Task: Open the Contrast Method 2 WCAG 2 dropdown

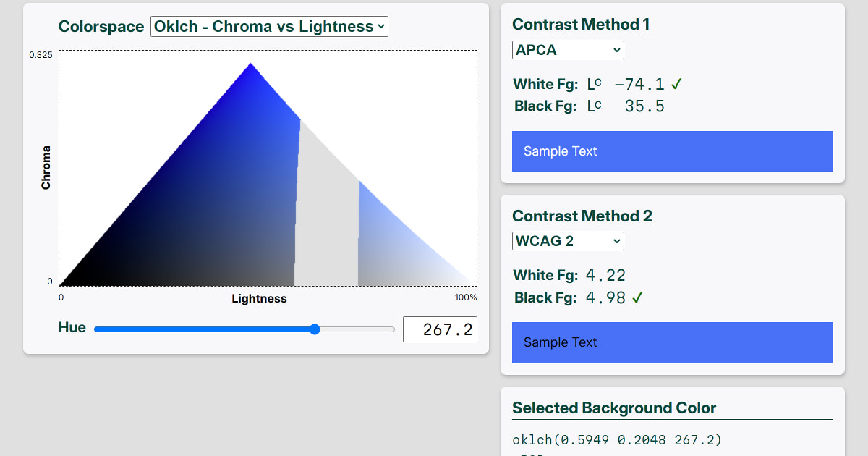Action: tap(568, 241)
